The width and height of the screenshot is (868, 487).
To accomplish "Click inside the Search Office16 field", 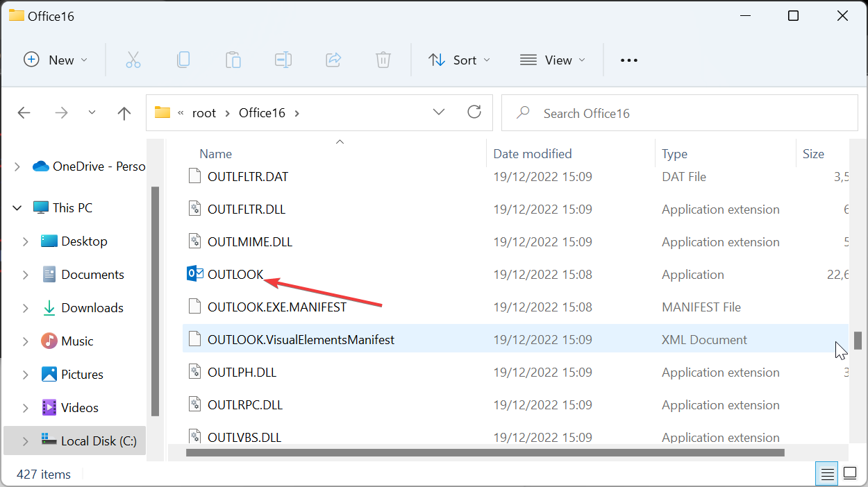I will pyautogui.click(x=680, y=113).
